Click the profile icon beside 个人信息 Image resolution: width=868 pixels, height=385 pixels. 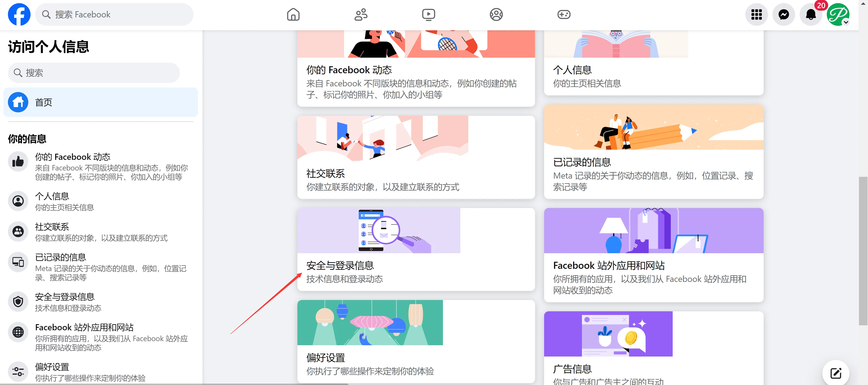pyautogui.click(x=18, y=201)
